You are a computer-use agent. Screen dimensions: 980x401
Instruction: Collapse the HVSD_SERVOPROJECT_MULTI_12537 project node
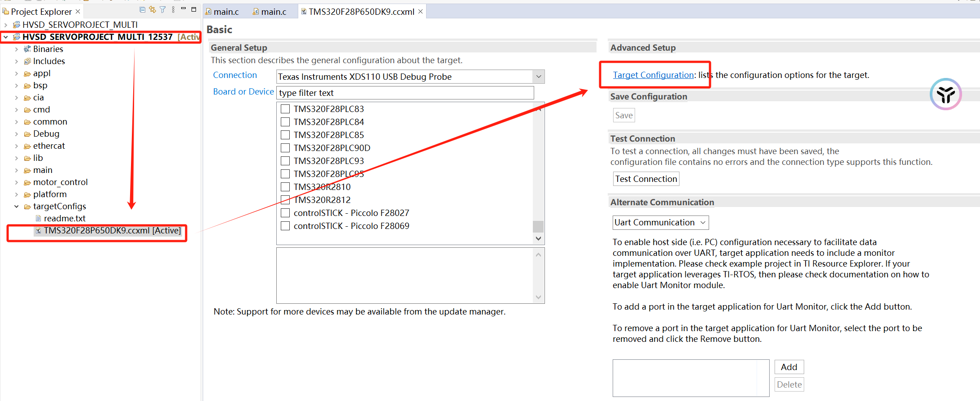coord(5,37)
